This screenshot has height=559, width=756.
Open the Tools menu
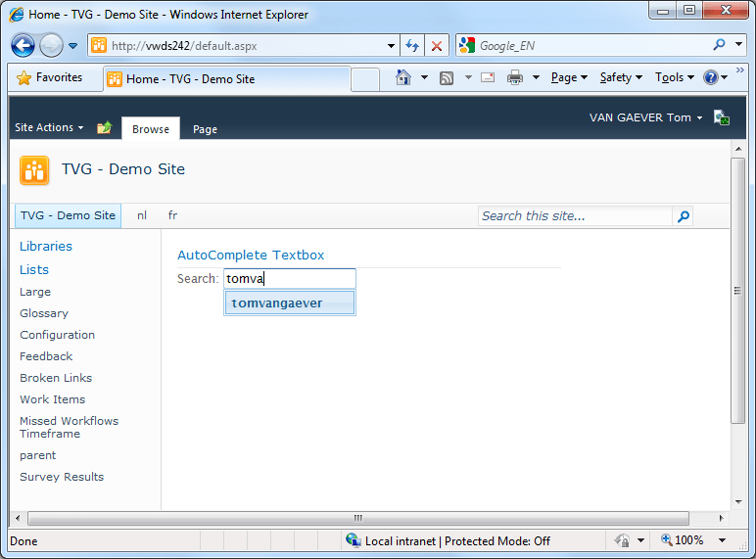(675, 77)
